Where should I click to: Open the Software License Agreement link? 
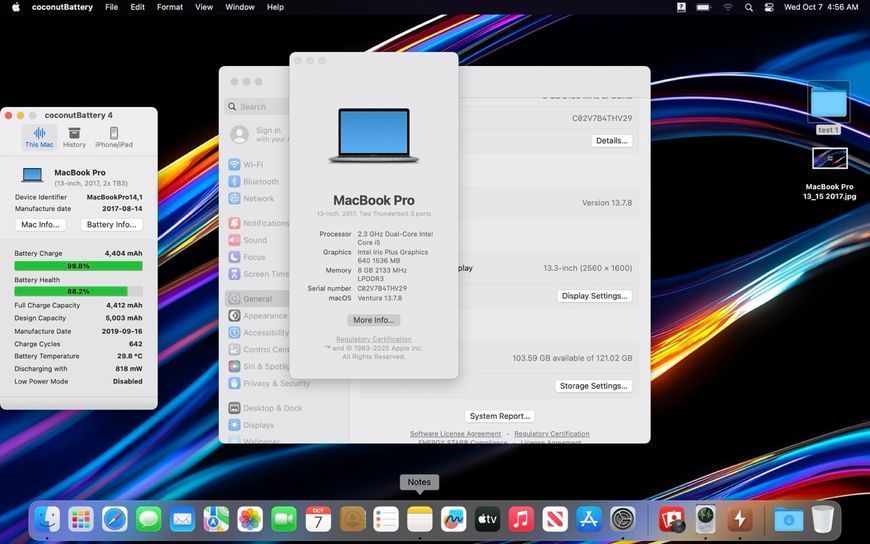click(x=456, y=434)
